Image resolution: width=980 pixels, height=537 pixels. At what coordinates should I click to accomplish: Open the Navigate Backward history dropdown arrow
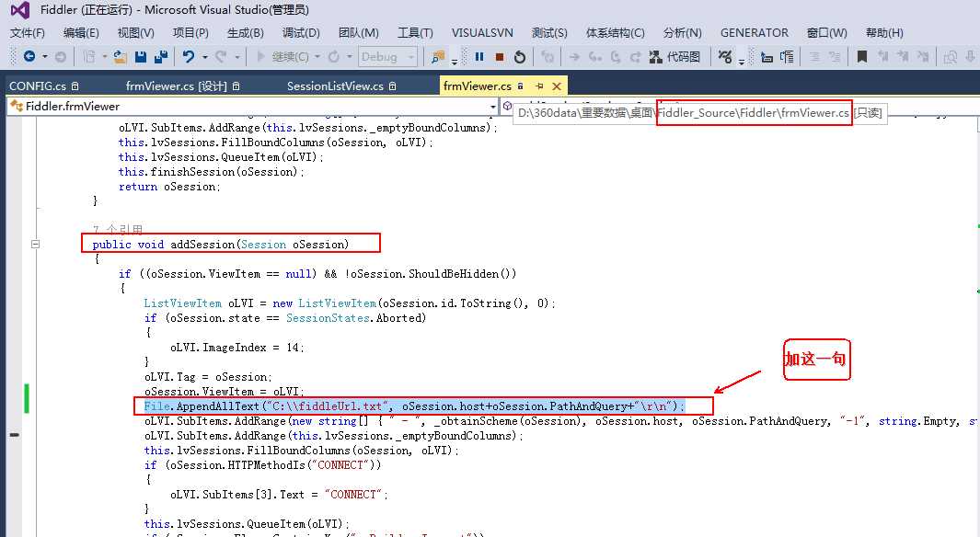(45, 57)
